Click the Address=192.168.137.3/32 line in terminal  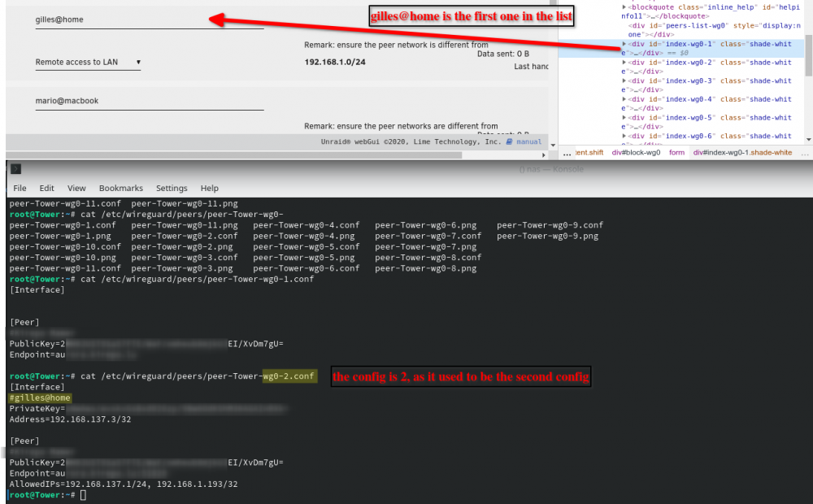click(70, 419)
